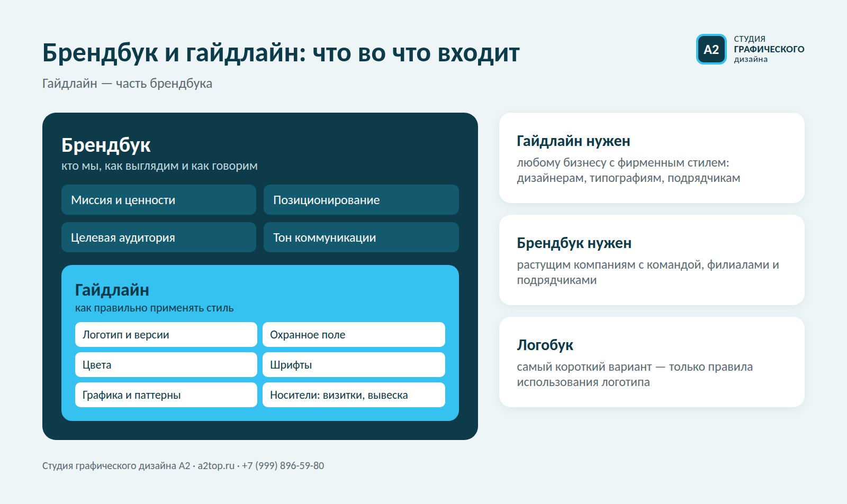Click 'СТУДИЯ ГРАФИЧЕСКОГО дизайна' logo text

pos(769,49)
